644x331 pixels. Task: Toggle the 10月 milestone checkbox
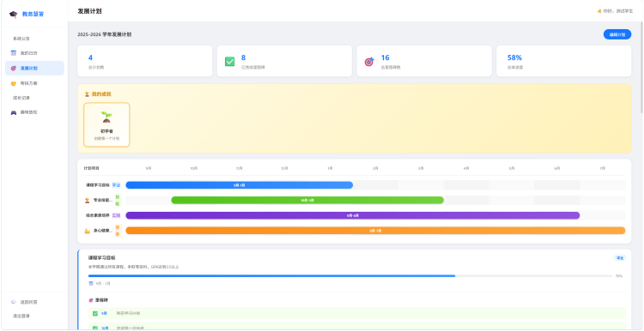pyautogui.click(x=94, y=328)
